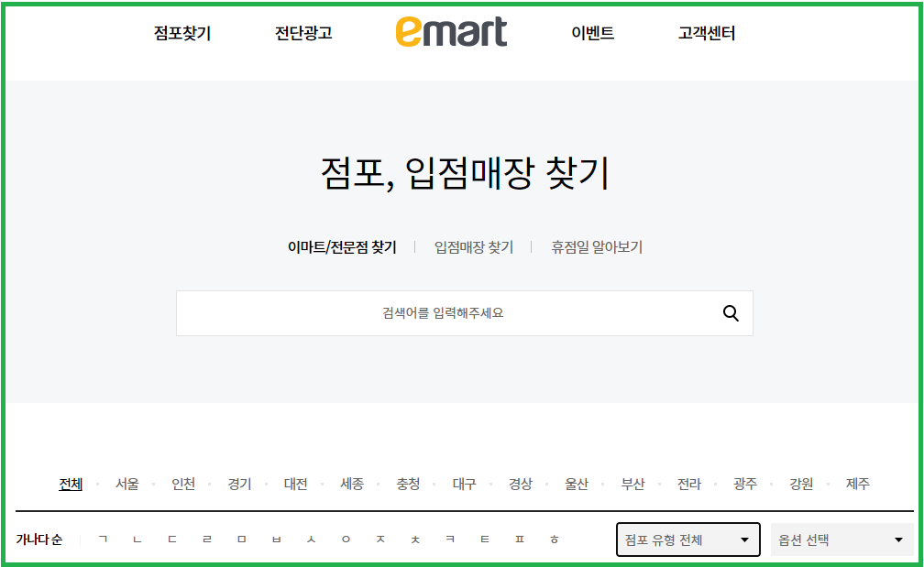The image size is (924, 567).
Task: Click the emart logo
Action: tap(451, 32)
